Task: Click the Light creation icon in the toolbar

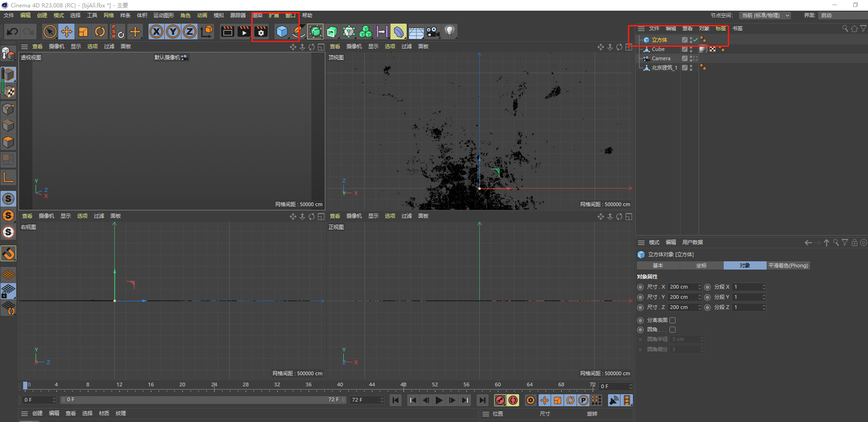Action: [449, 31]
